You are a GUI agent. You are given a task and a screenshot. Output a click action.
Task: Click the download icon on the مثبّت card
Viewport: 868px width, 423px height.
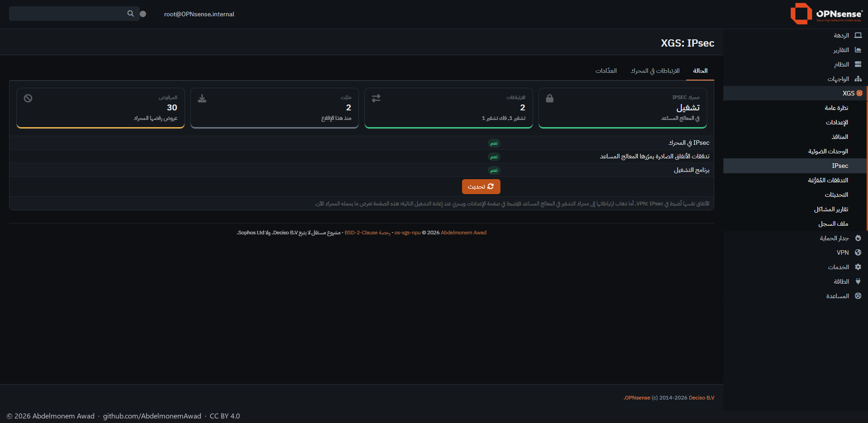pos(202,98)
